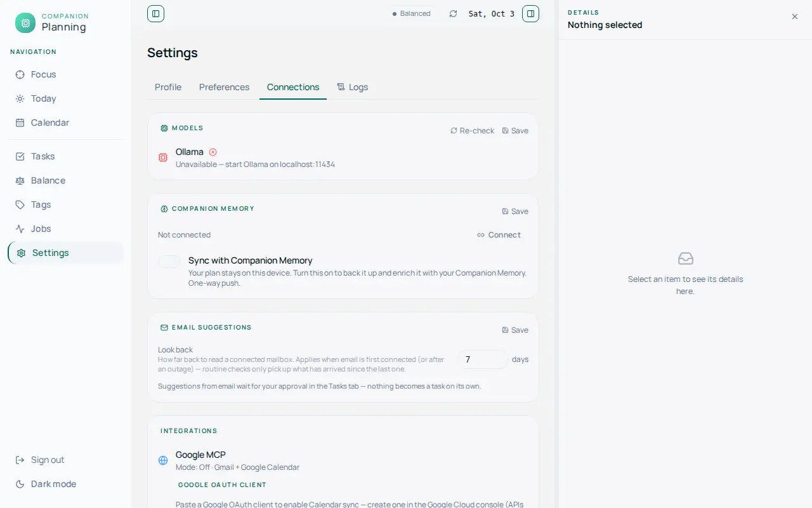The height and width of the screenshot is (508, 812).
Task: Close the Details panel
Action: [795, 17]
